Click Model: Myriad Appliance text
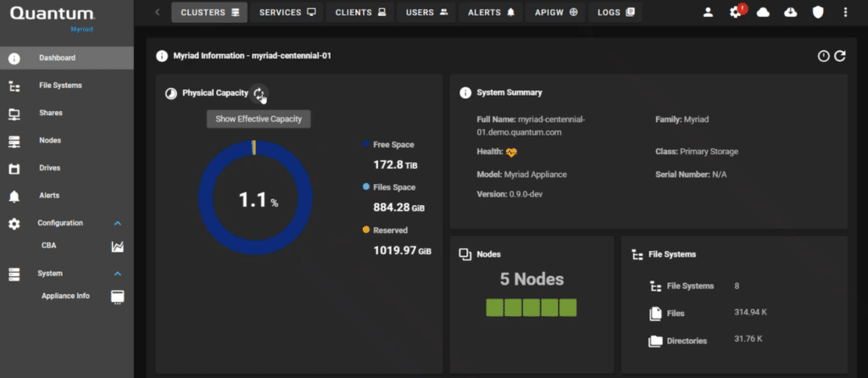868x378 pixels. coord(521,175)
